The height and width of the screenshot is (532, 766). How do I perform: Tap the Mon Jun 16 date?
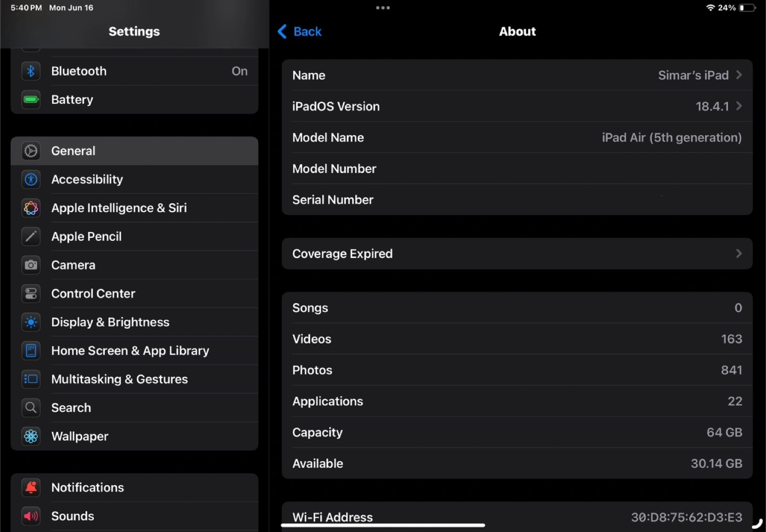click(71, 7)
